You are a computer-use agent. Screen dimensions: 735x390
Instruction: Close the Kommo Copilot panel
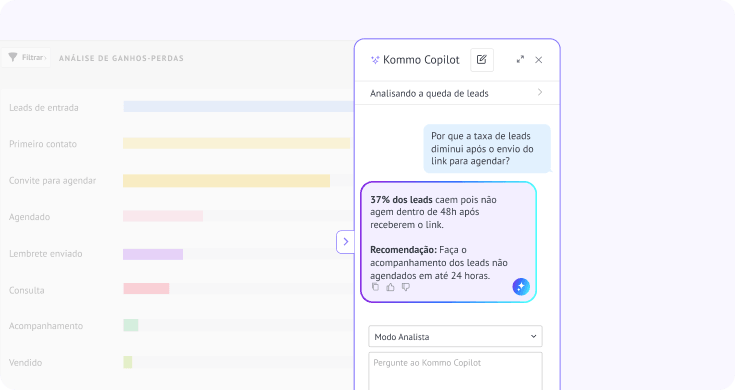[539, 60]
